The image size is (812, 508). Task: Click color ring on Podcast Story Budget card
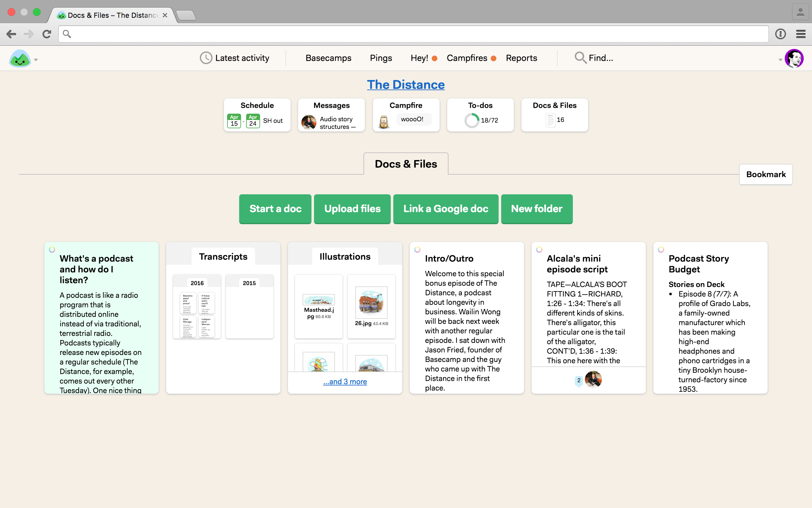point(661,250)
